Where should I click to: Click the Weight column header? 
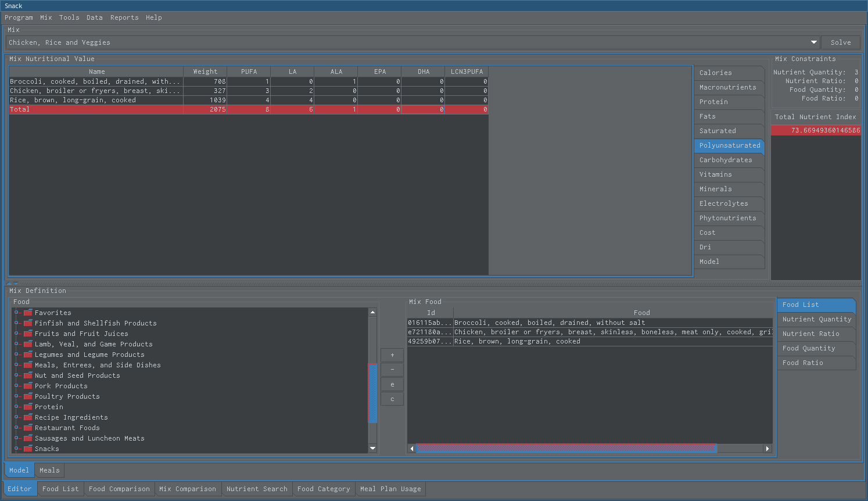tap(205, 71)
